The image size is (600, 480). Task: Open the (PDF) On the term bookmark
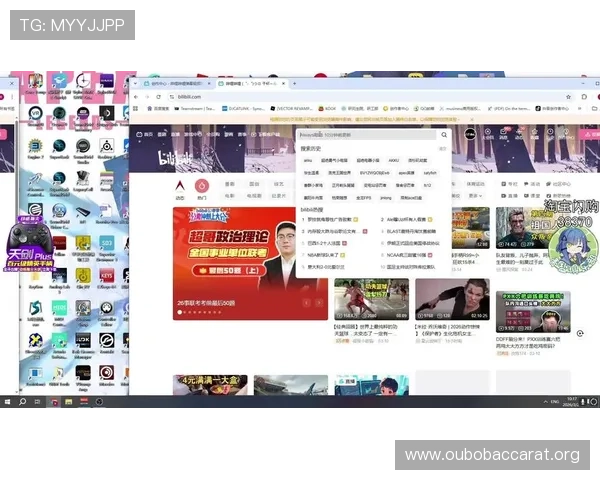tap(509, 109)
